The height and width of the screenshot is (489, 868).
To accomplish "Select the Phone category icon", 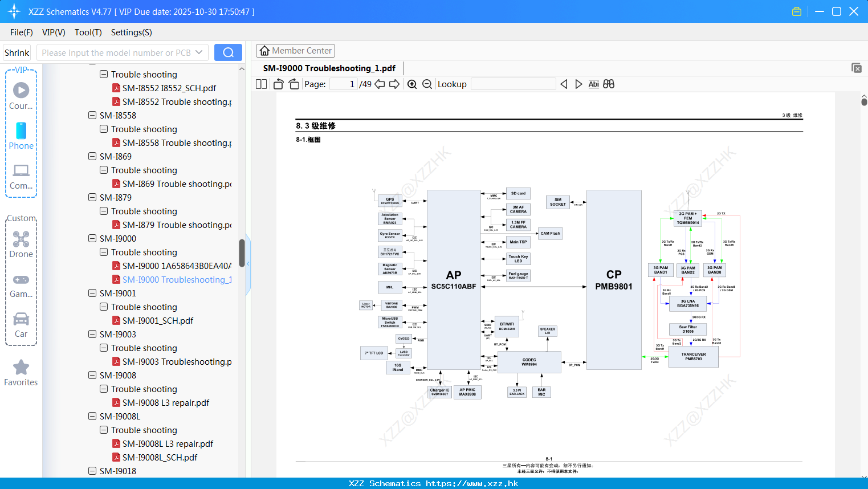I will [21, 131].
